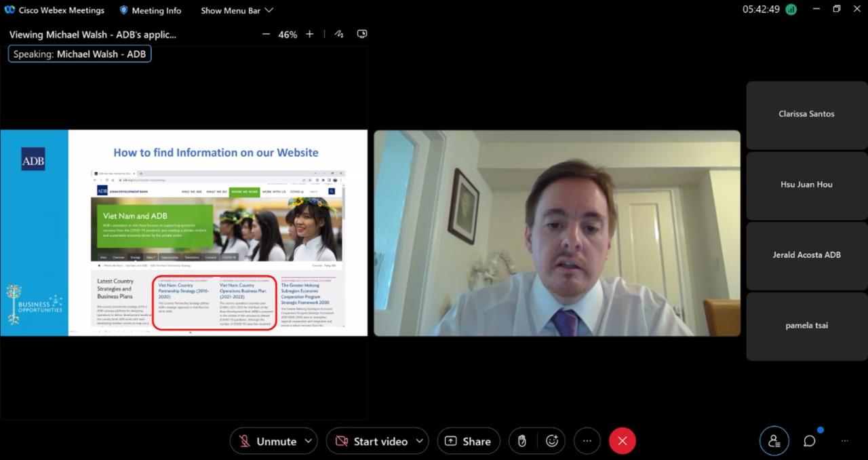Click the shared ADB slide content
The width and height of the screenshot is (868, 460).
[x=184, y=233]
